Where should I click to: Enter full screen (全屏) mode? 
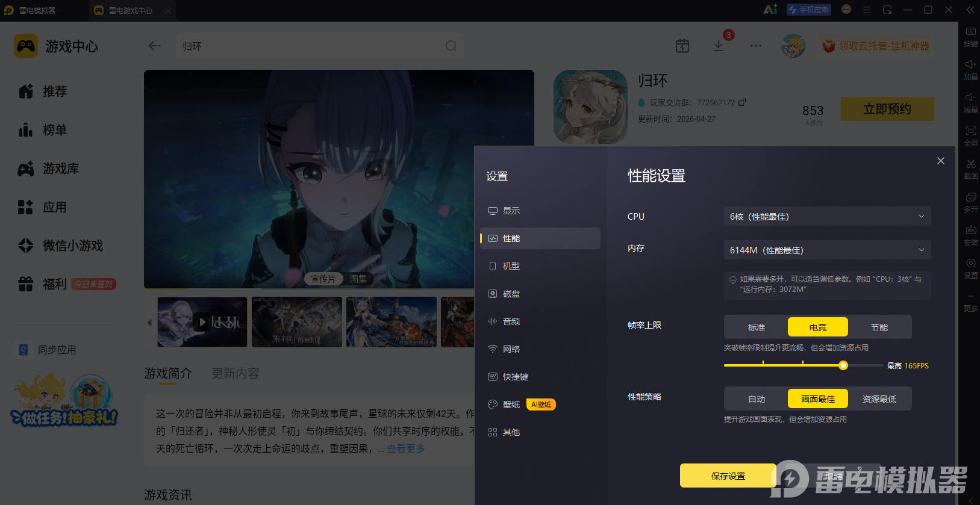[x=970, y=135]
